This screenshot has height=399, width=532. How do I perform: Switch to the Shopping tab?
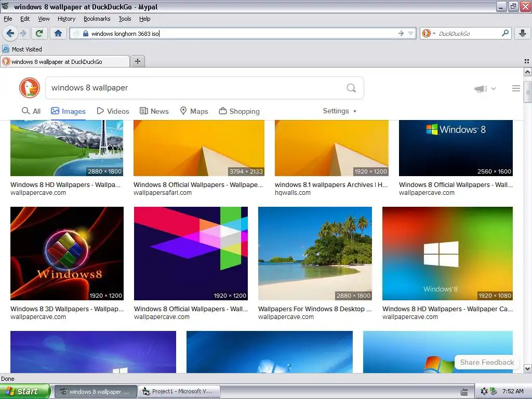pyautogui.click(x=239, y=111)
